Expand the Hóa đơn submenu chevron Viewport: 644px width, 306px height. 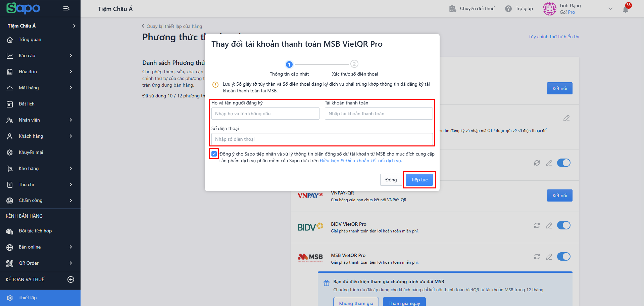tap(71, 72)
